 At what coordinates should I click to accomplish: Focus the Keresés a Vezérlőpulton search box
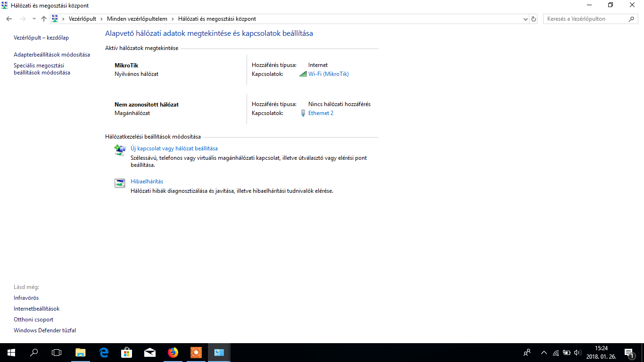click(591, 19)
